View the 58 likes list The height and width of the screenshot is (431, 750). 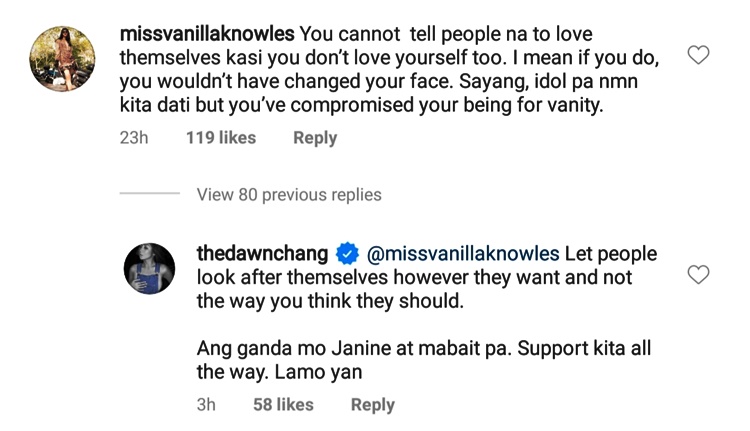283,405
